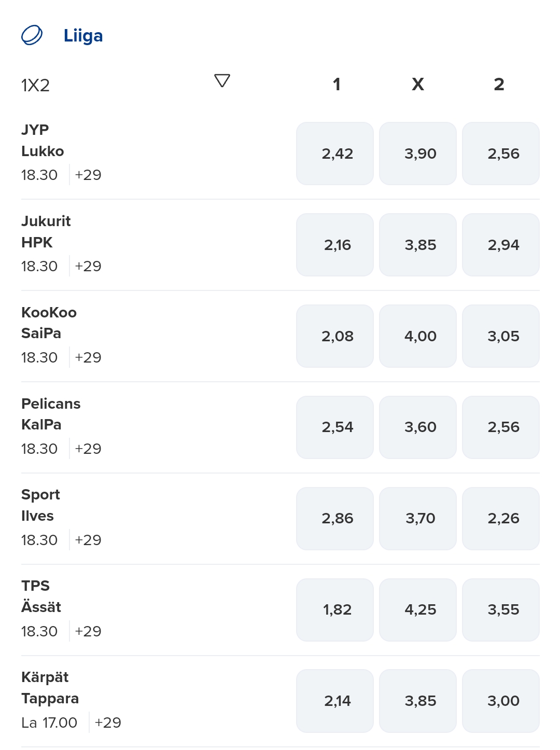This screenshot has height=750, width=560.
Task: Open more markets +29 for Kärpät–Tappara
Action: click(x=108, y=723)
